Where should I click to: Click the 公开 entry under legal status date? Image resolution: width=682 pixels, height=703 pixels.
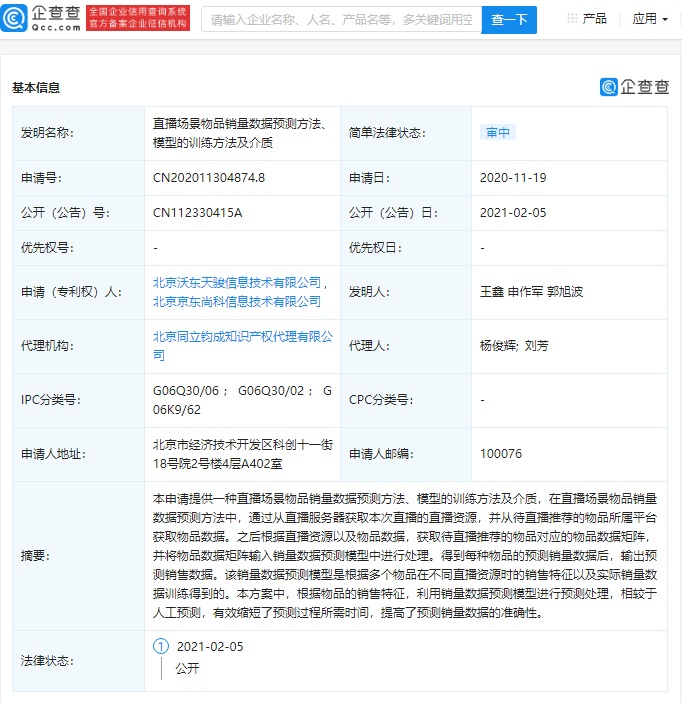[187, 668]
